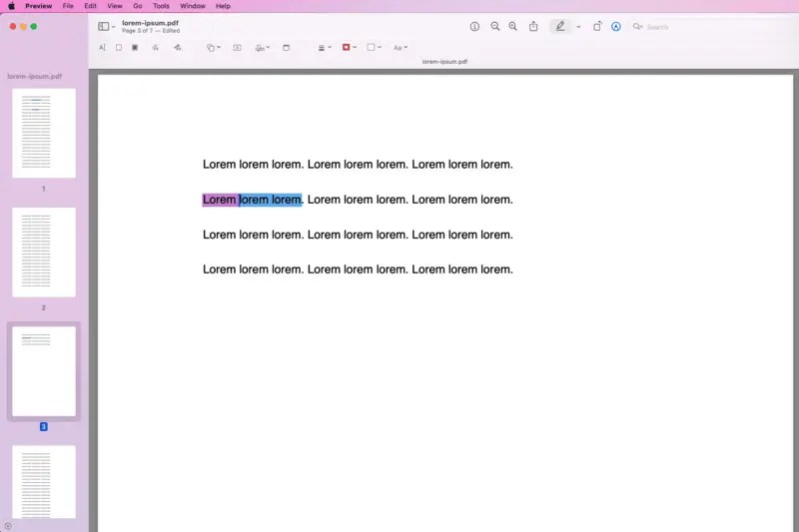The height and width of the screenshot is (532, 799).
Task: Open the Edit menu
Action: 90,6
